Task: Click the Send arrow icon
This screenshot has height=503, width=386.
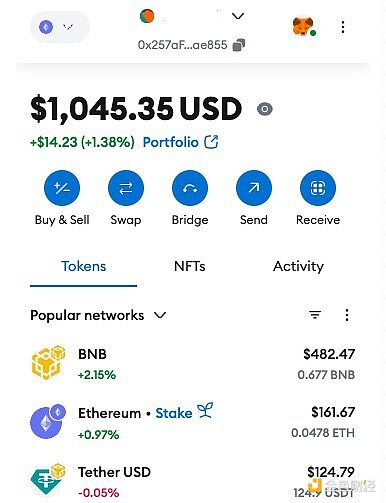Action: [x=254, y=188]
